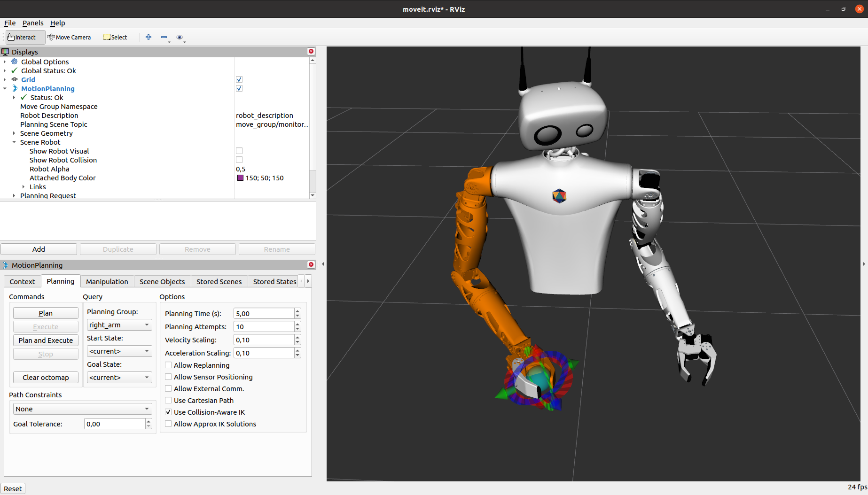Viewport: 868px width, 495px height.
Task: Collapse Scene Robot section
Action: (x=14, y=142)
